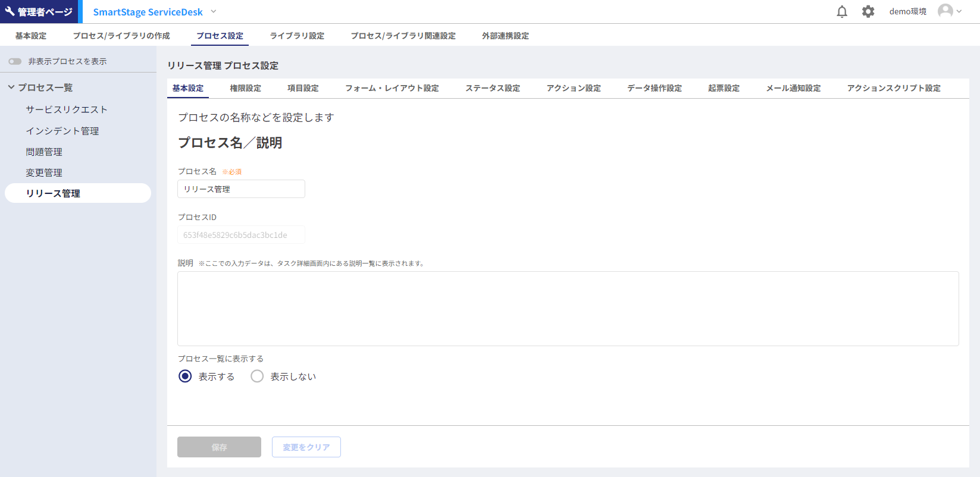Click the プロセスID field
This screenshot has height=477, width=980.
[x=241, y=235]
